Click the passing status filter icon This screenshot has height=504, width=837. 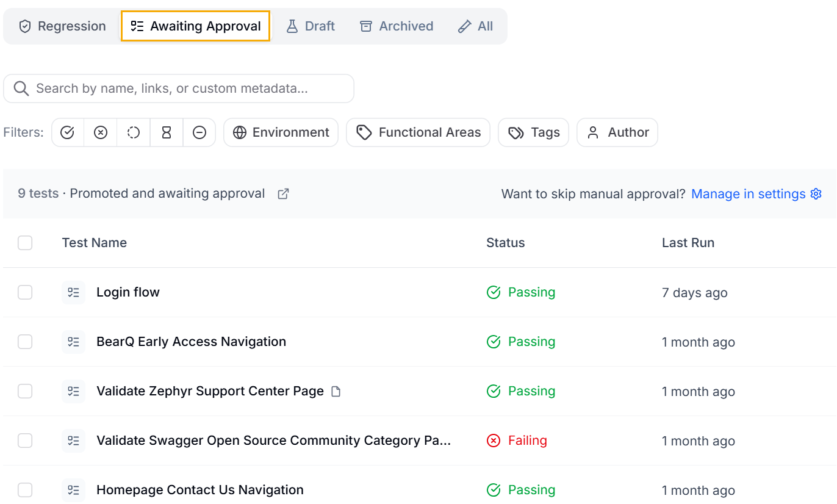pyautogui.click(x=68, y=132)
